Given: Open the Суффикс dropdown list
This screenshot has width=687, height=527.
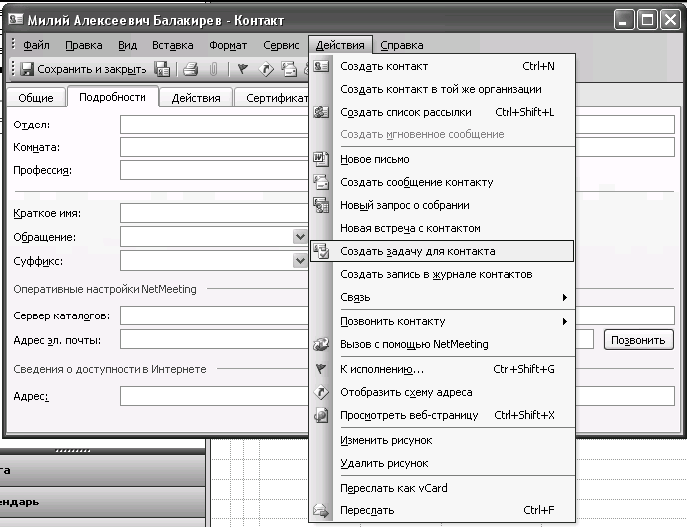Looking at the screenshot, I should point(300,261).
